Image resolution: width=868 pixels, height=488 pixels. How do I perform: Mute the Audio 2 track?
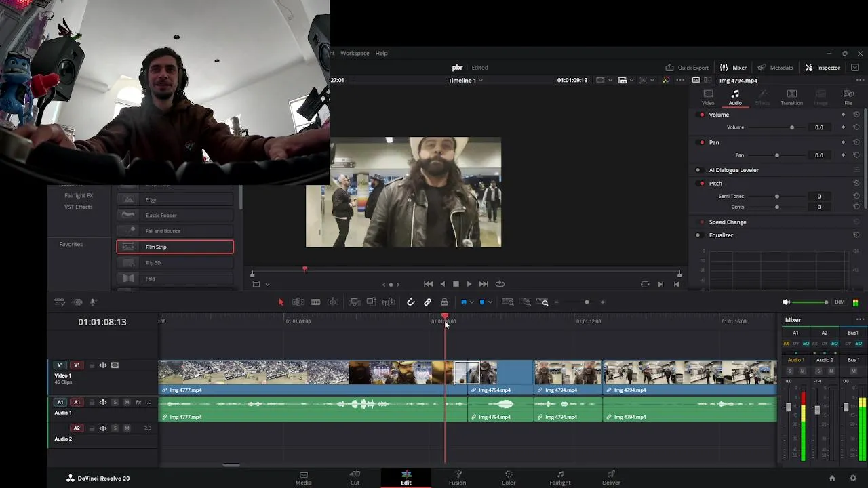[x=126, y=428]
